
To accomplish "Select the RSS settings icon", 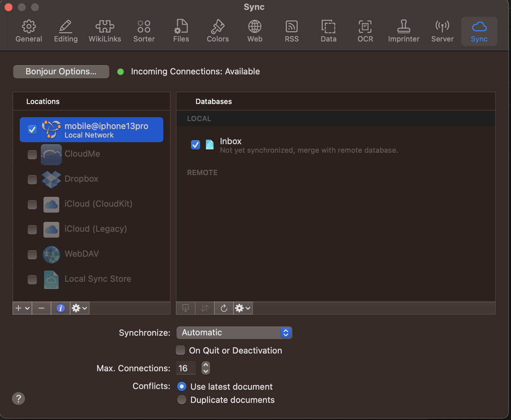I will [291, 31].
